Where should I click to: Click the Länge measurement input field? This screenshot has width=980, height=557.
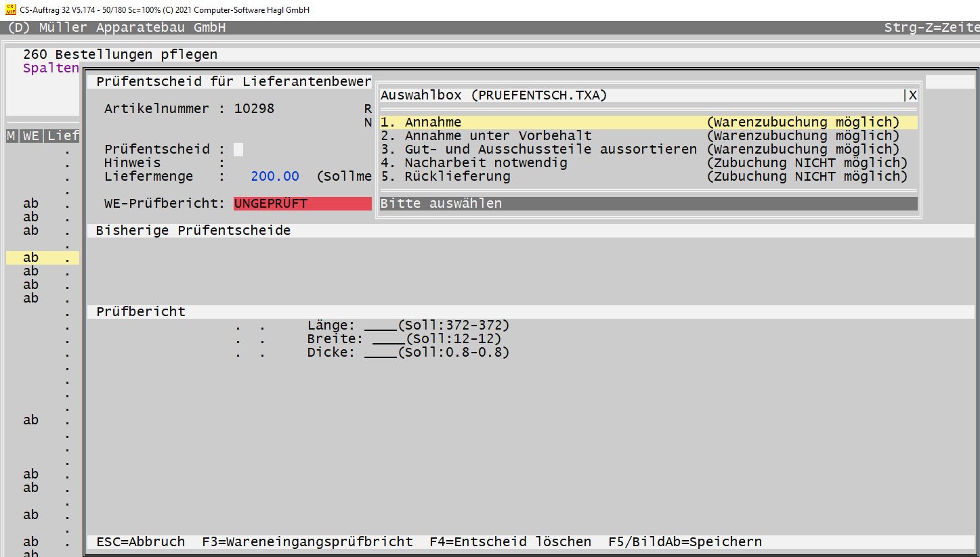click(x=380, y=326)
